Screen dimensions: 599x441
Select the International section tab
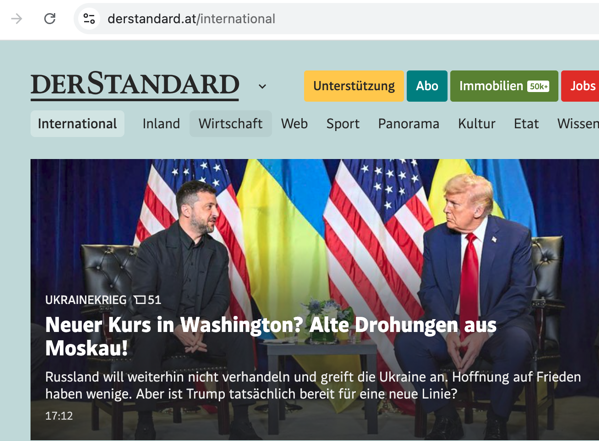point(78,124)
